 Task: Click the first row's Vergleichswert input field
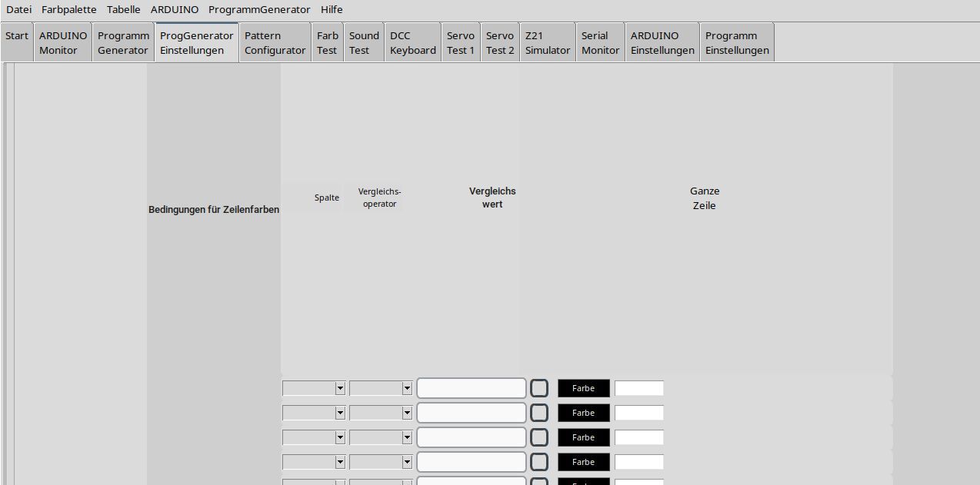point(471,388)
